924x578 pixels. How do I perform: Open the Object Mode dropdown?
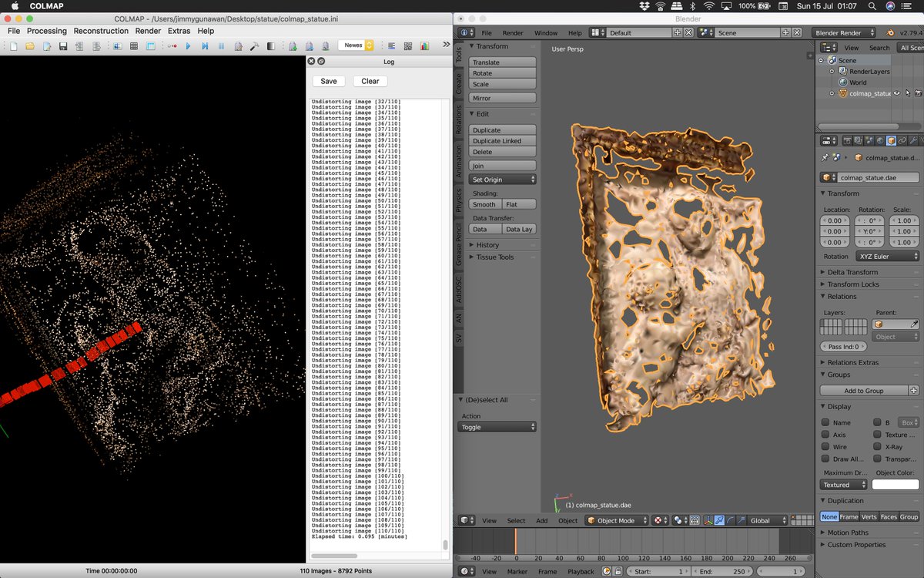point(616,520)
